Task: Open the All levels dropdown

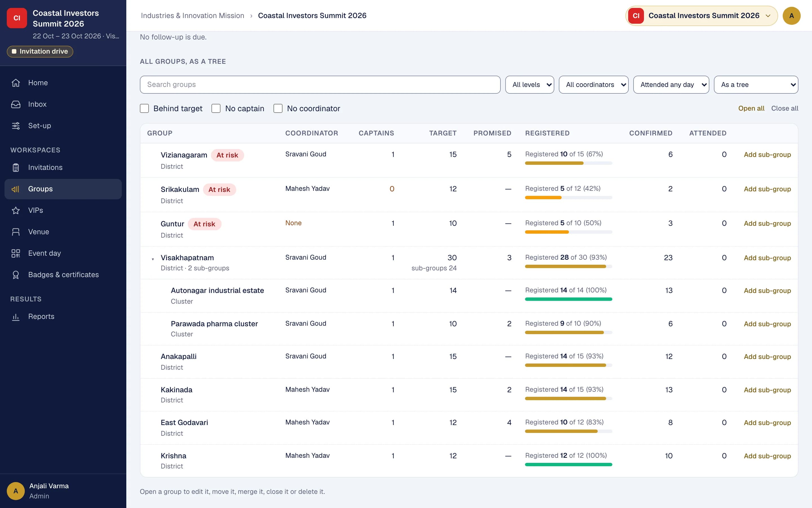Action: pyautogui.click(x=529, y=85)
